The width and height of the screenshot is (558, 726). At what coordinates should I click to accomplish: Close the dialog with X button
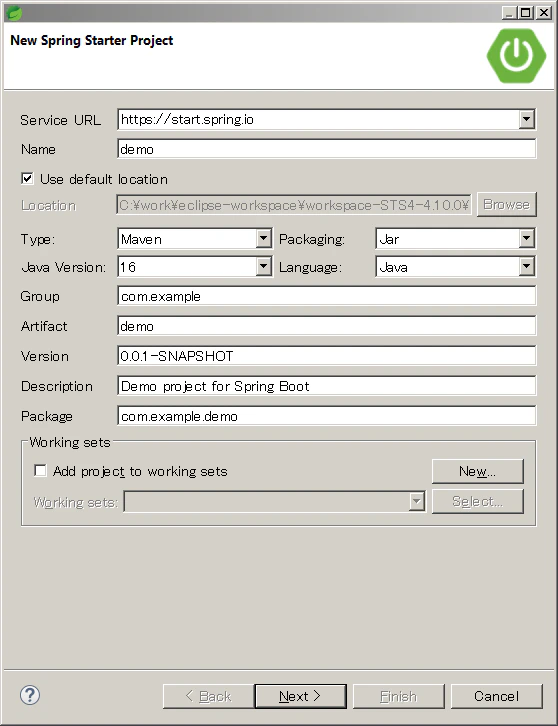[544, 13]
